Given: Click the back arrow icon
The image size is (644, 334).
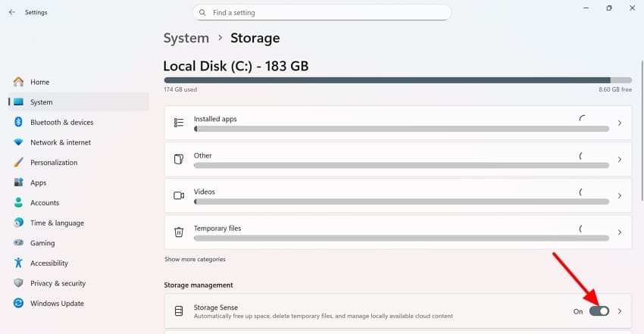Looking at the screenshot, I should [12, 12].
